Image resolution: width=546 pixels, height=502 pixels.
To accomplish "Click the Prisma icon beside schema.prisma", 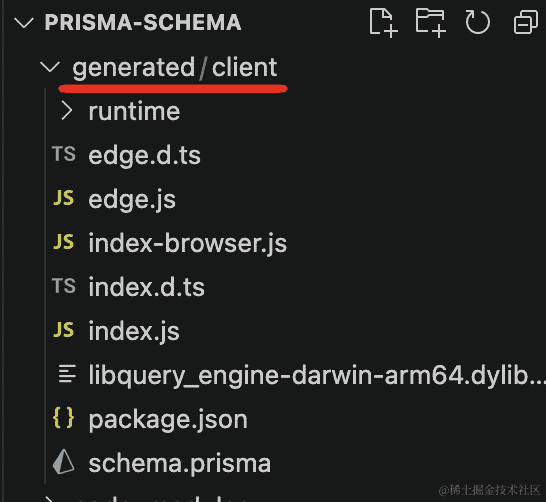I will point(63,462).
